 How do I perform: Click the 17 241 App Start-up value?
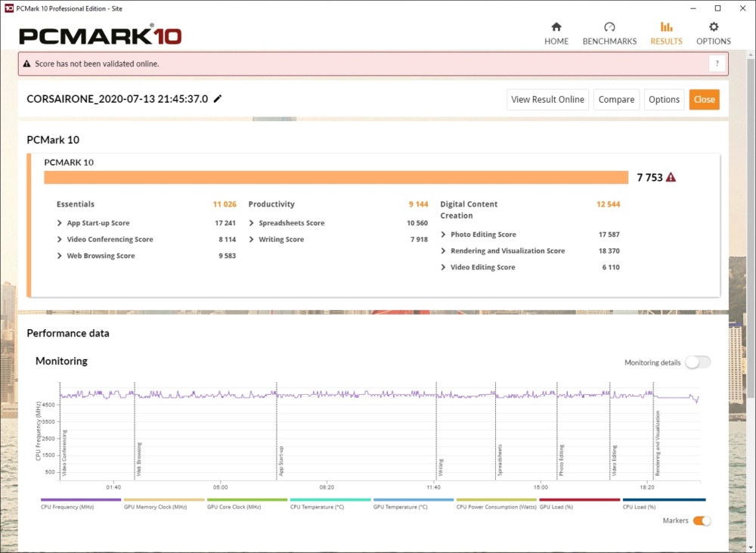click(225, 223)
